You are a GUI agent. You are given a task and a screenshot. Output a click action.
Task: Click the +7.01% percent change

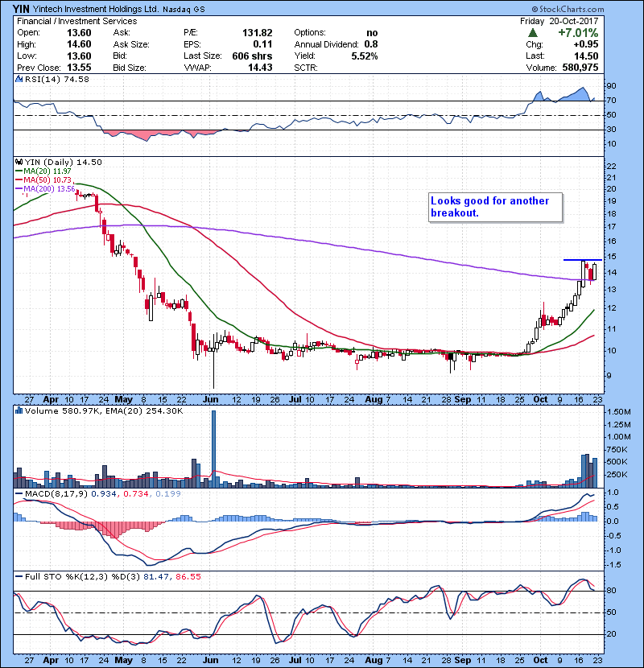coord(578,33)
